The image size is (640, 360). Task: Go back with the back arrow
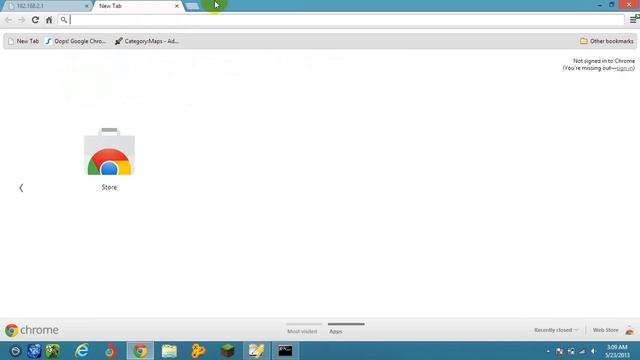[x=8, y=20]
